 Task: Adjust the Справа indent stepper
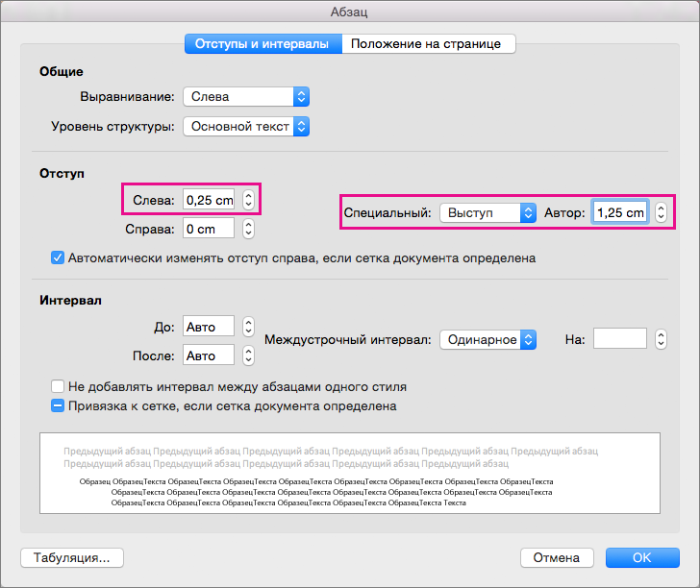[249, 229]
